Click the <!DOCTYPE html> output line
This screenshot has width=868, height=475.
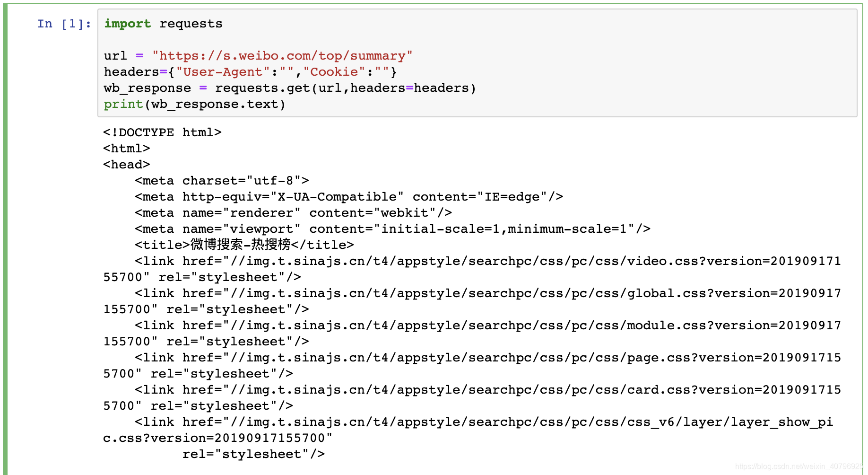[162, 132]
